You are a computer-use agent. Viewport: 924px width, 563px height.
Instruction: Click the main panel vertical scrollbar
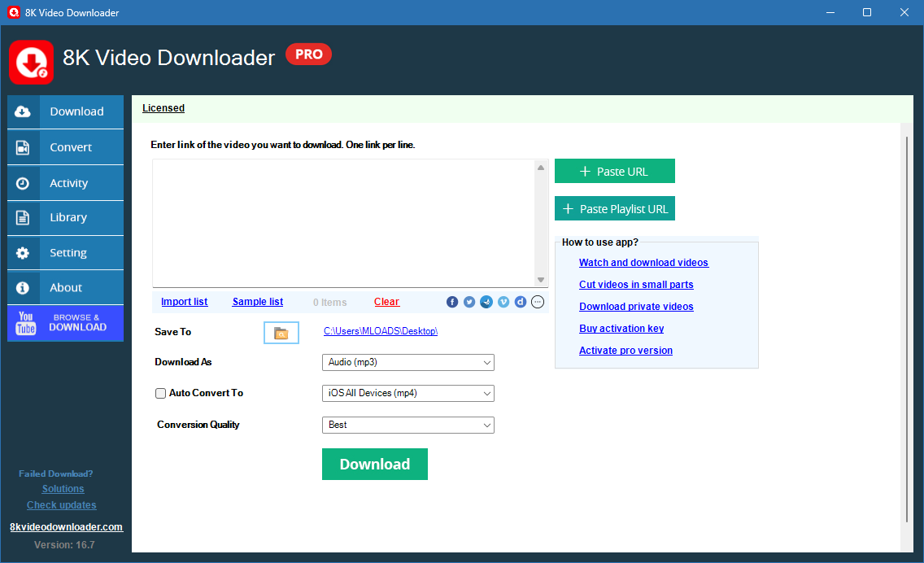click(906, 330)
